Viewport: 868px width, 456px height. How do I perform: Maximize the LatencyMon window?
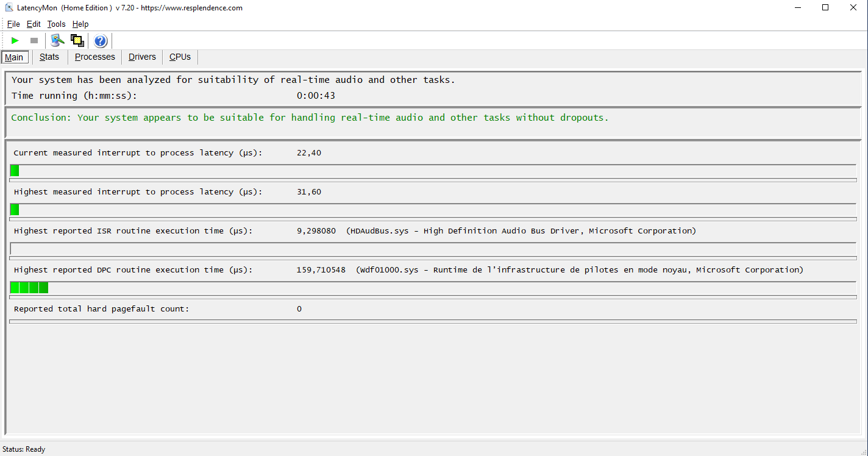(x=825, y=8)
